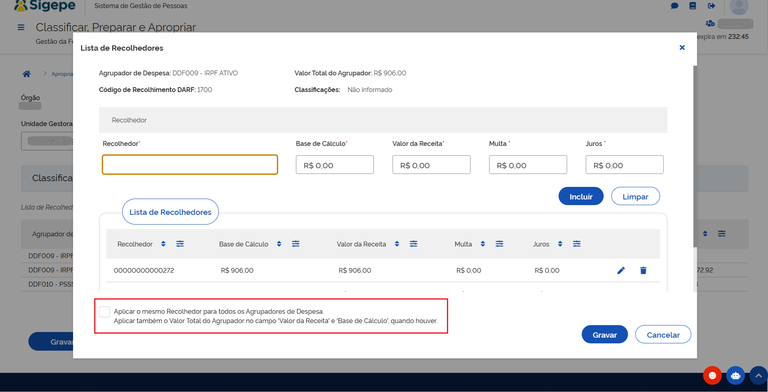Screen dimensions: 768x392
Task: Click Agrupador de Despesa DDF009 - IRPF ATIVO text
Action: pyautogui.click(x=205, y=74)
